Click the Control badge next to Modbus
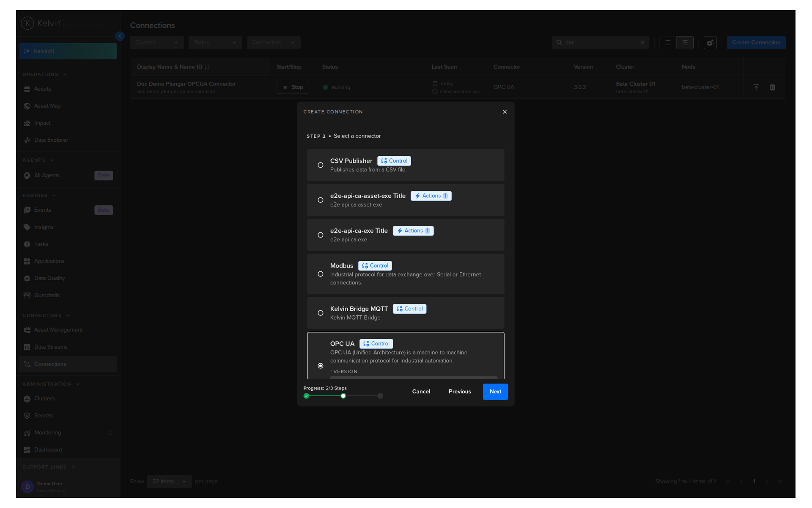The image size is (812, 508). 375,266
